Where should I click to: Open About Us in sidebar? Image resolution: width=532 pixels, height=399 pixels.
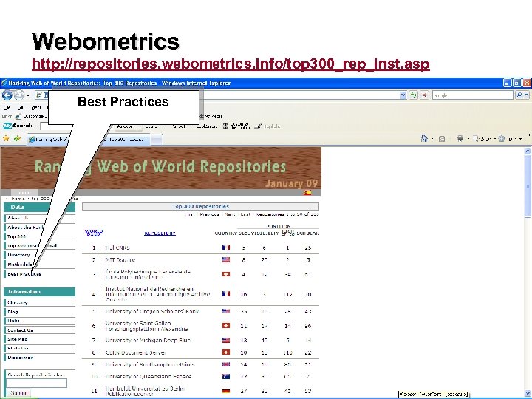coord(18,218)
